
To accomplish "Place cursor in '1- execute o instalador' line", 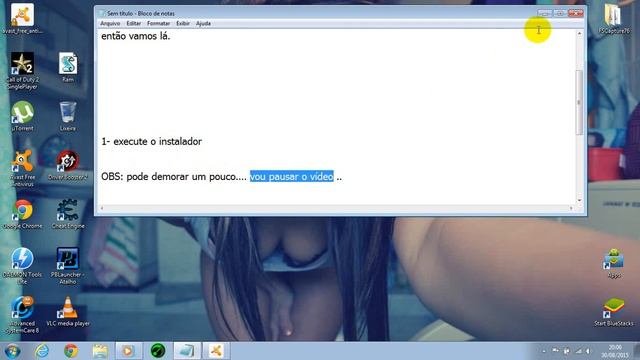I will pyautogui.click(x=151, y=142).
